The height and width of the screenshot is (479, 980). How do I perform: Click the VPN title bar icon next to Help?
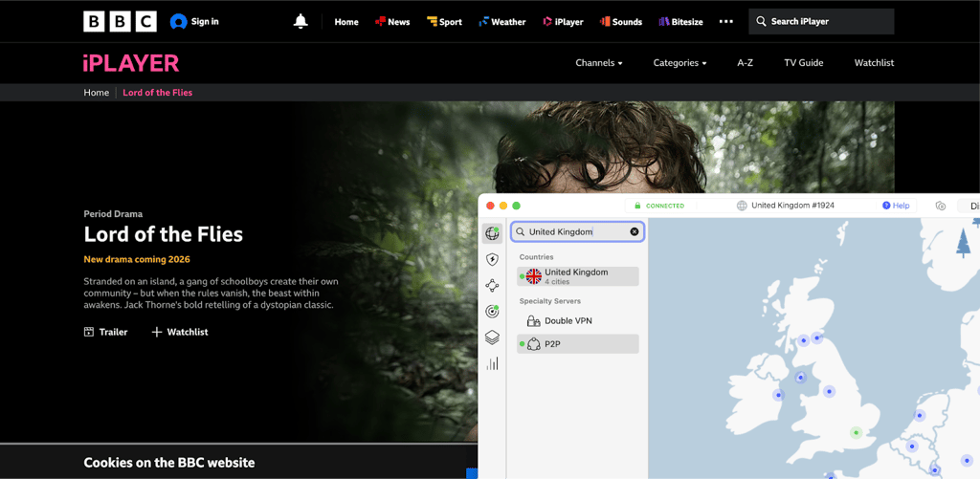coord(940,206)
